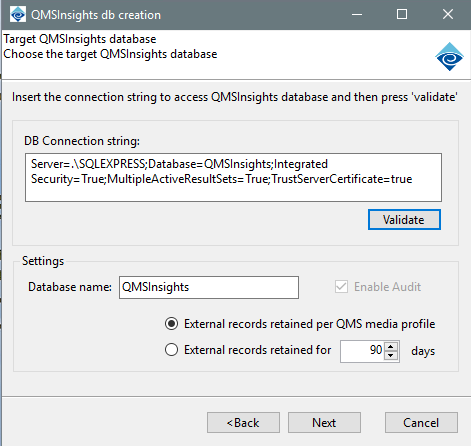Click the QMSInsights title bar app icon
The height and width of the screenshot is (446, 471).
point(18,15)
